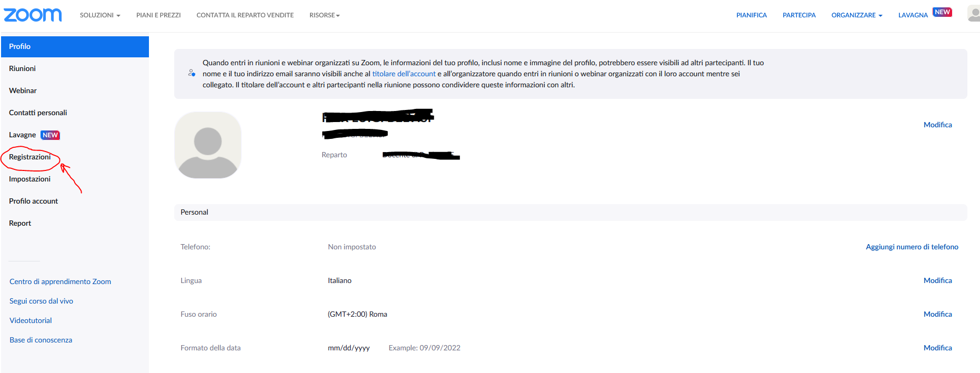The width and height of the screenshot is (980, 373).
Task: Click Modifica next to profile name
Action: [x=938, y=125]
